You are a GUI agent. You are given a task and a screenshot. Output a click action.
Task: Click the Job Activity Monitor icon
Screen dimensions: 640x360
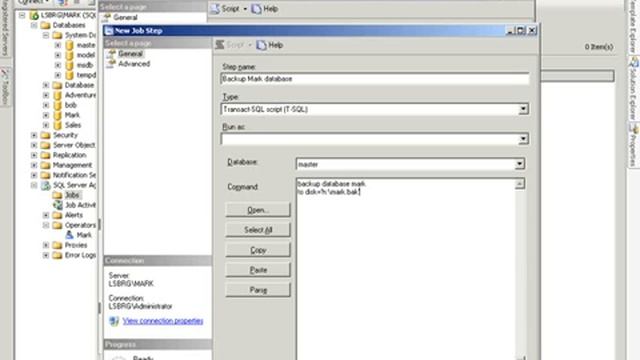click(58, 205)
